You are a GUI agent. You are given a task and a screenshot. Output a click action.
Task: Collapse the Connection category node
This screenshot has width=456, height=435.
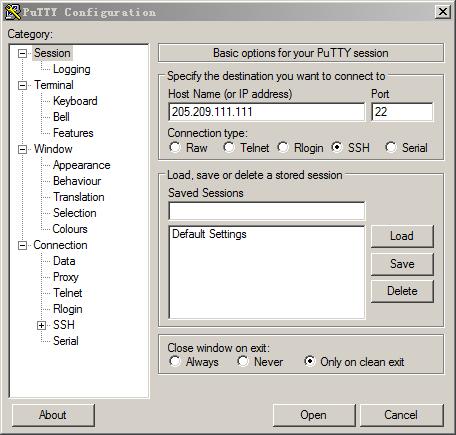22,245
